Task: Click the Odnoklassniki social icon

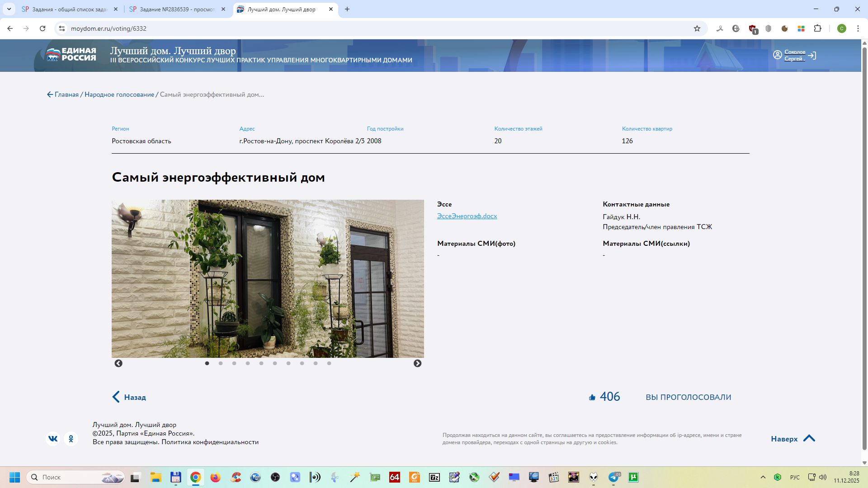Action: (71, 439)
